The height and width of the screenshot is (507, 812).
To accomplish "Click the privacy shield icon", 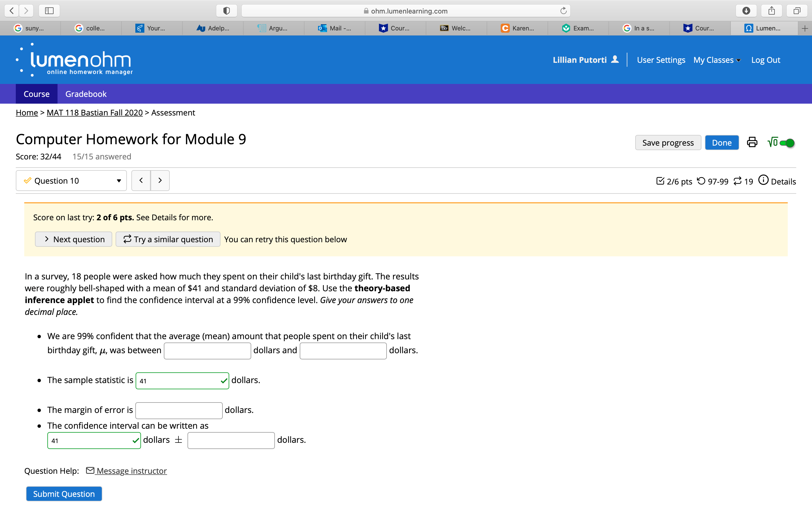I will click(x=226, y=11).
